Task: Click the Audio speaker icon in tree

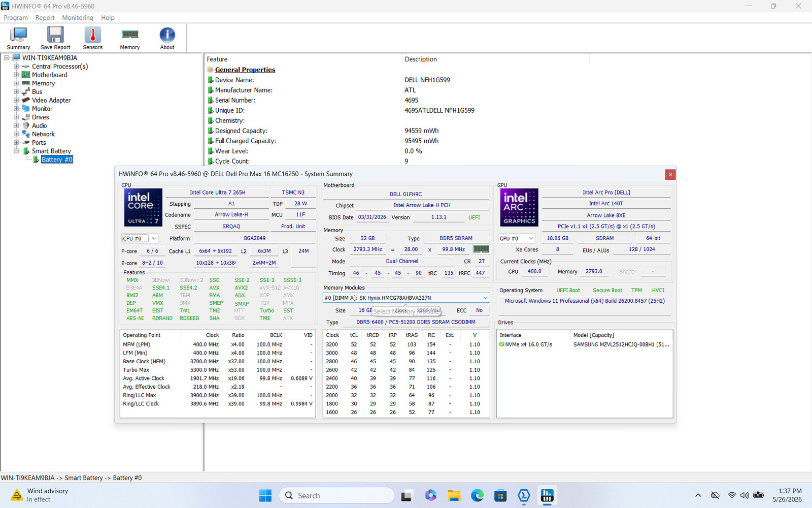Action: (x=26, y=125)
